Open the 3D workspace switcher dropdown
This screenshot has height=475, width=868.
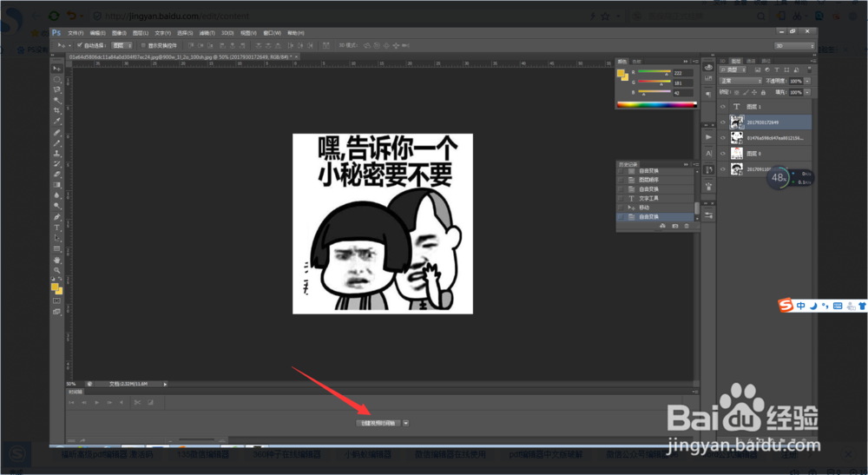tap(794, 46)
